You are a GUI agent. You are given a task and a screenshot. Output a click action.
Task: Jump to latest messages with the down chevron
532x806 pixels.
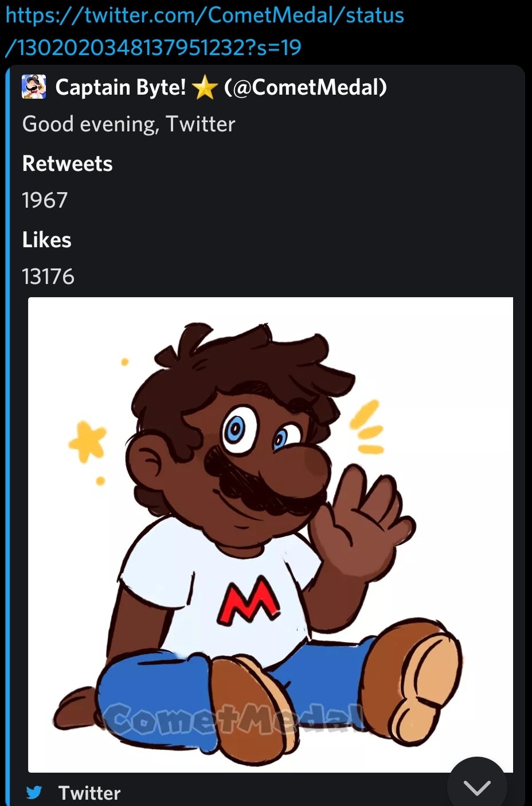pyautogui.click(x=477, y=787)
